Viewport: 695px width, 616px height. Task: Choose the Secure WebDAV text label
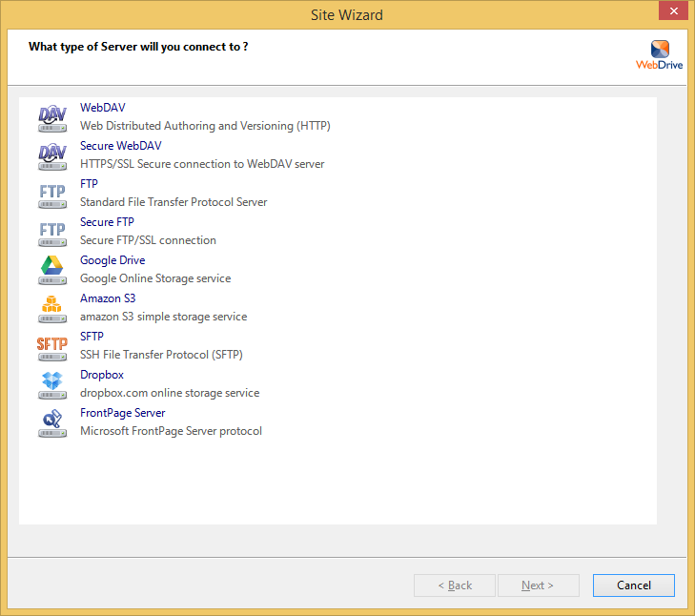click(x=120, y=146)
